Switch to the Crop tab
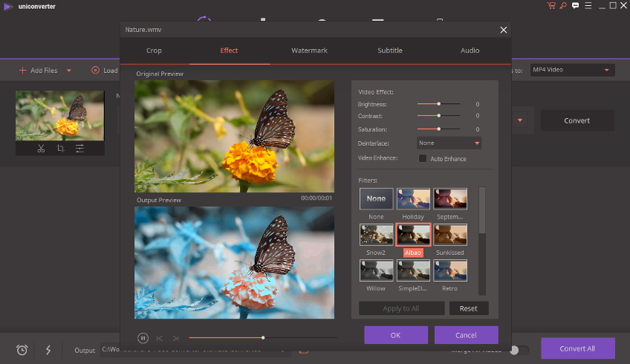 coord(154,51)
